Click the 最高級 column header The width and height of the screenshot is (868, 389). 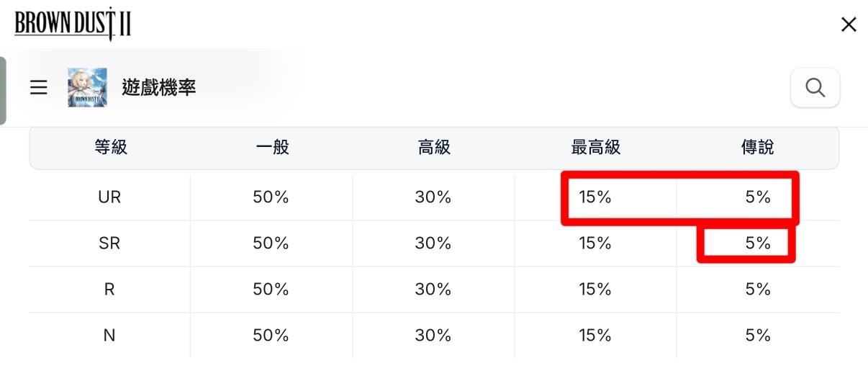596,148
